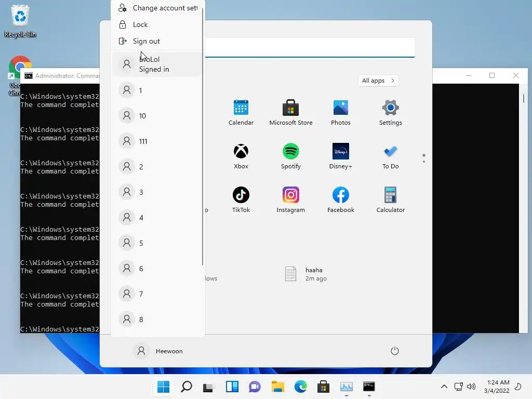
Task: Open taskbar Search
Action: tap(187, 387)
